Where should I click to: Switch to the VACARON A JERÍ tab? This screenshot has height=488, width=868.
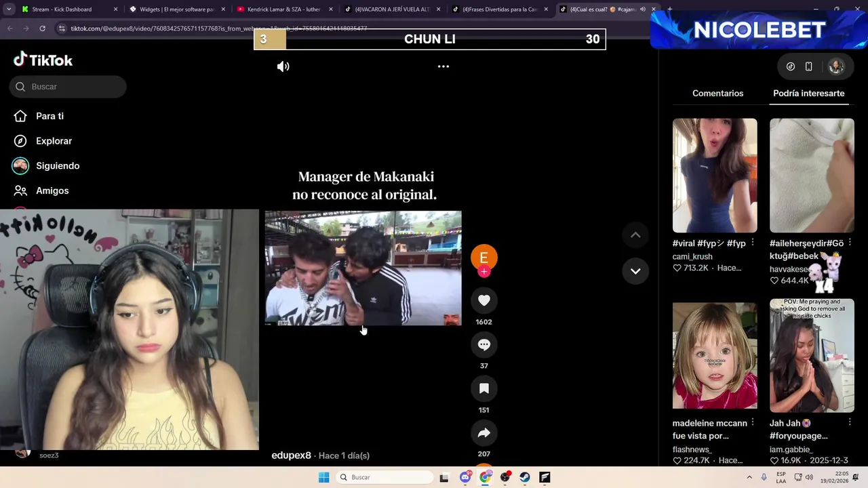click(392, 9)
